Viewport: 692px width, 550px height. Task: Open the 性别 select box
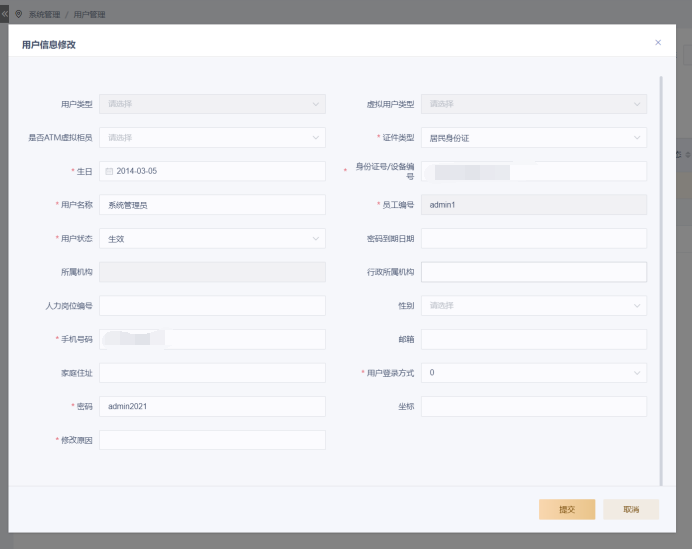pos(533,306)
